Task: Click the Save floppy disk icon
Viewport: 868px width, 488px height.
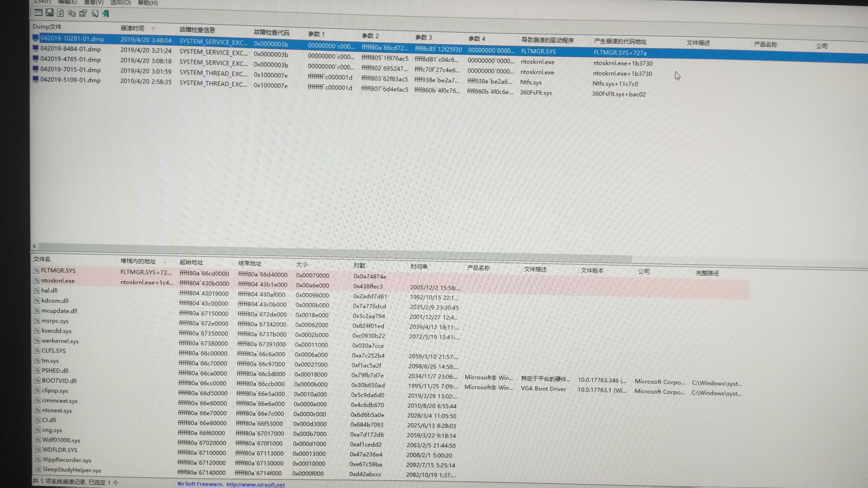Action: coord(49,13)
